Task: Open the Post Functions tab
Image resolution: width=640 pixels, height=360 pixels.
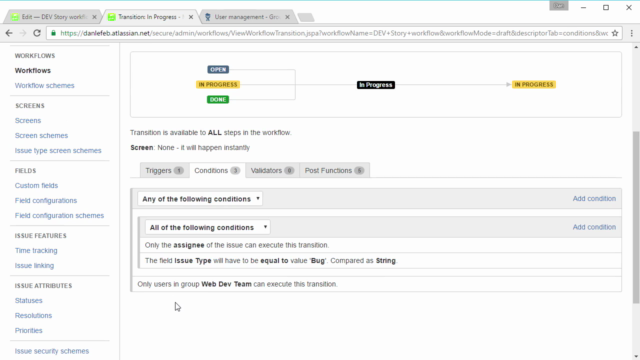Action: click(x=334, y=171)
